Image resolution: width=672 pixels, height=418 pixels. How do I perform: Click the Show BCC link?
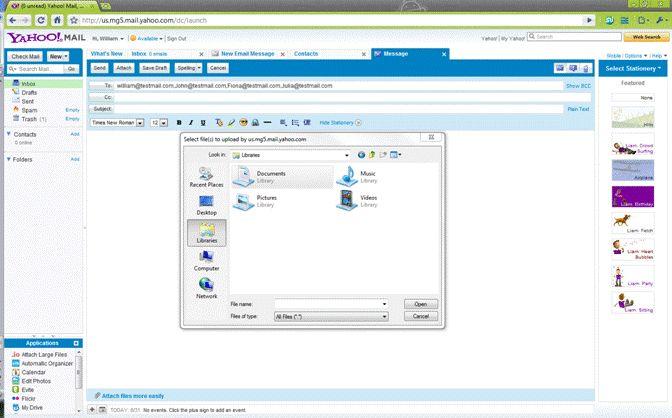(578, 86)
